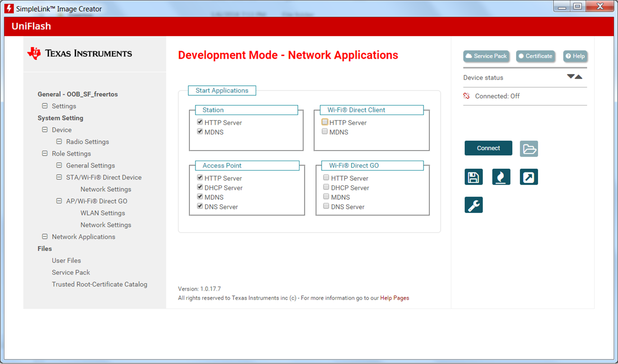Enable Wi-Fi Direct Client HTTP Server checkbox

tap(325, 122)
